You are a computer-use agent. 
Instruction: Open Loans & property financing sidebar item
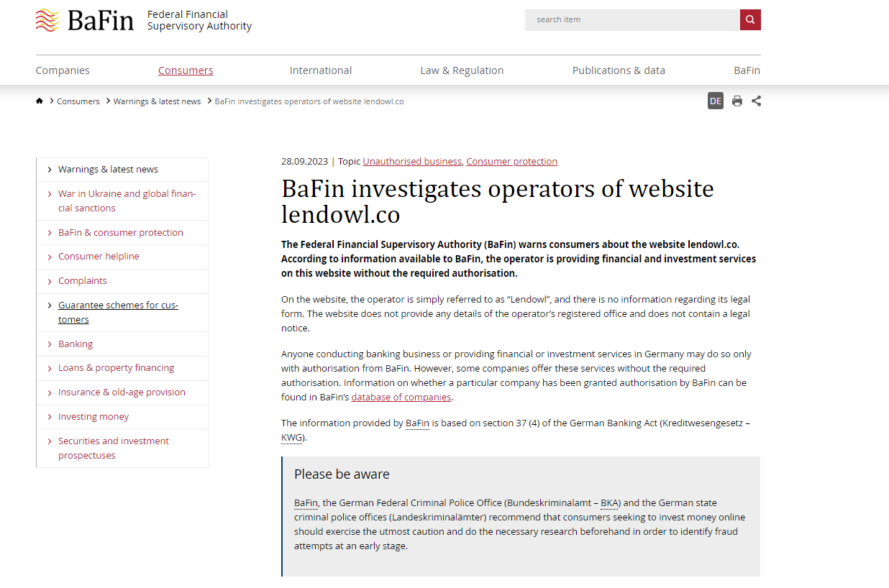click(x=116, y=368)
